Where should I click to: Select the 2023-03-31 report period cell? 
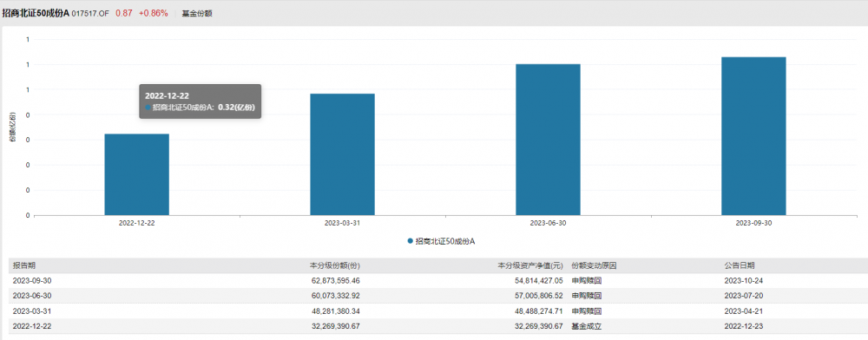tap(32, 311)
